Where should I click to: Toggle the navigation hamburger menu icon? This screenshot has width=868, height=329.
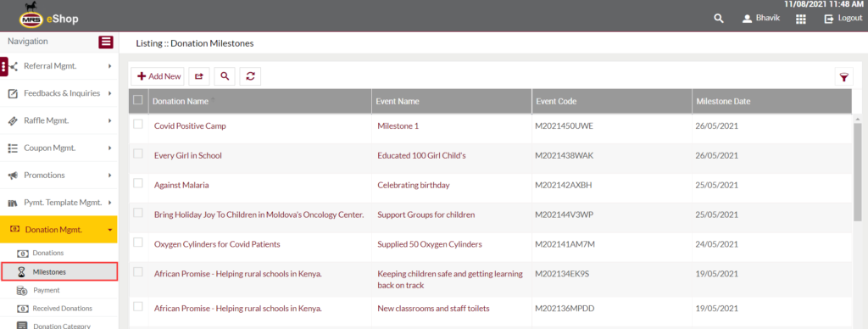106,42
